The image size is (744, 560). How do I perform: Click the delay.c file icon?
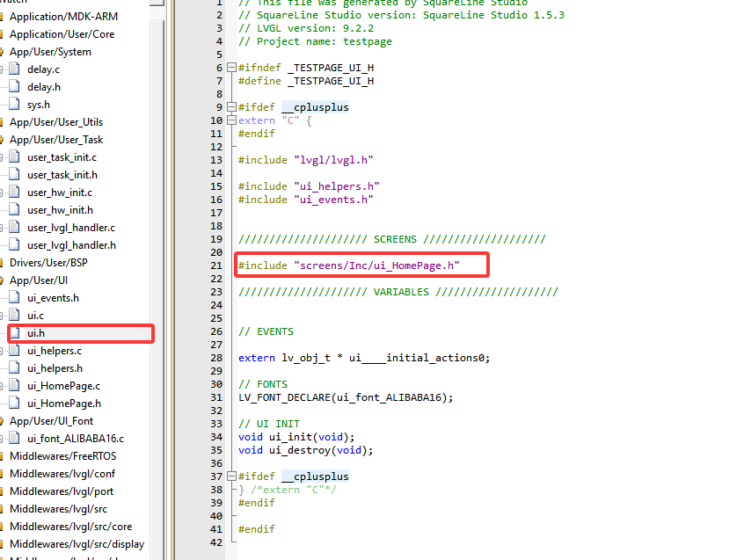pos(14,69)
